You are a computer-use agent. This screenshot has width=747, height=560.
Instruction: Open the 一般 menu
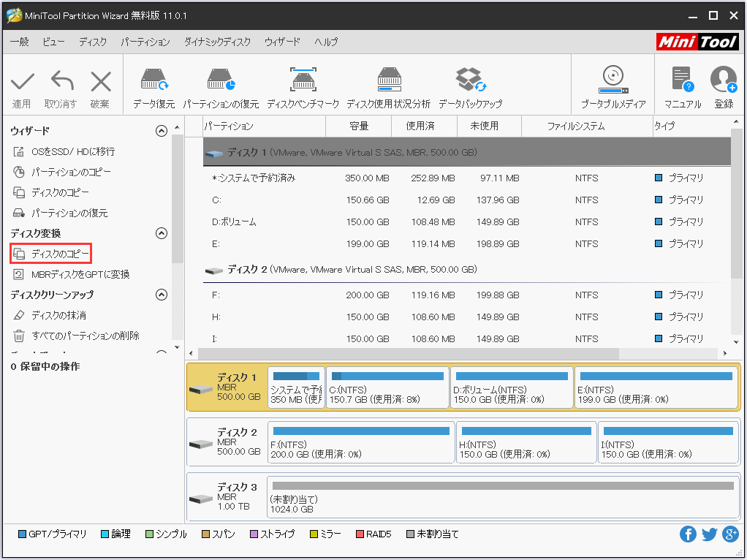click(x=20, y=42)
